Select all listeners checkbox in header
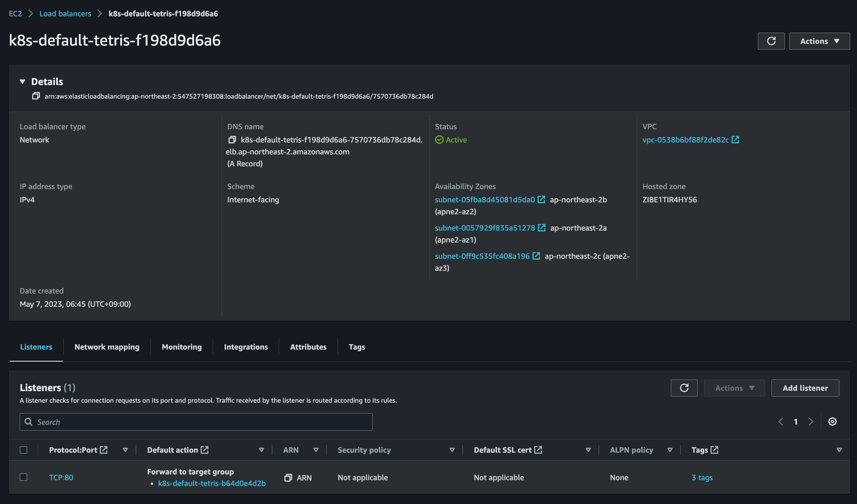 (x=23, y=450)
